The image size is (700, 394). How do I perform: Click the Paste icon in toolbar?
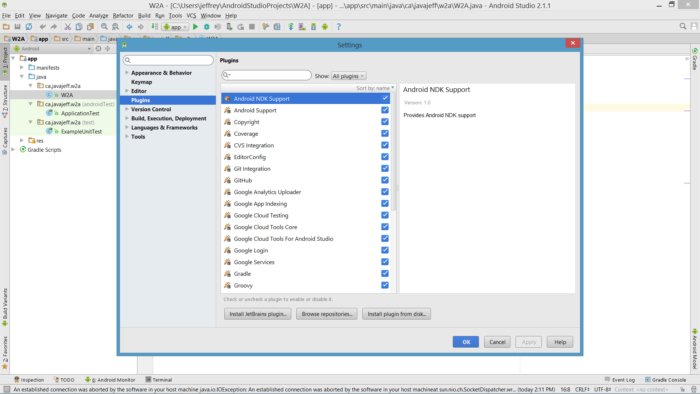(90, 27)
